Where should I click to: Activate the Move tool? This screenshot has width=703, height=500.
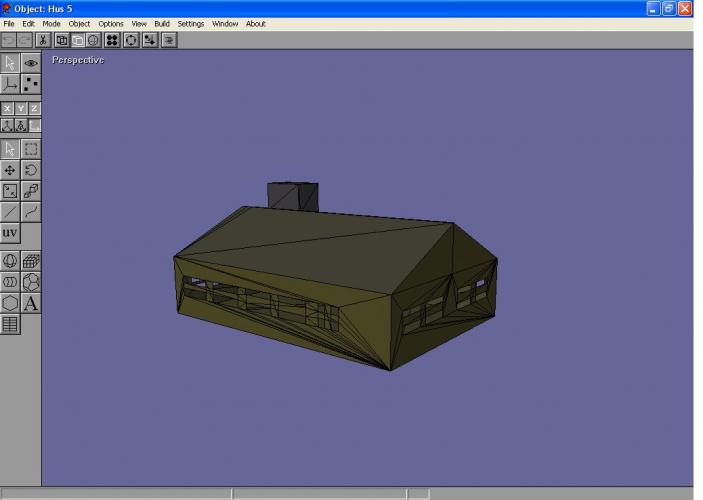(10, 170)
